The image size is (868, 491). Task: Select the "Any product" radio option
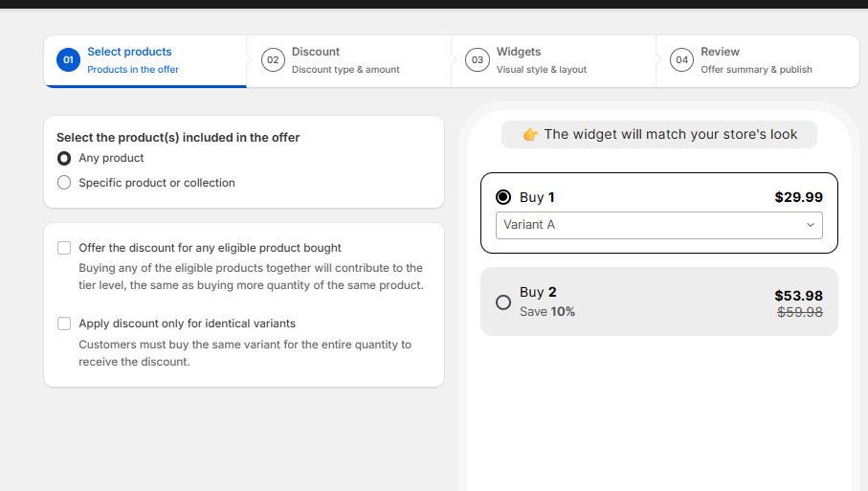click(x=64, y=158)
